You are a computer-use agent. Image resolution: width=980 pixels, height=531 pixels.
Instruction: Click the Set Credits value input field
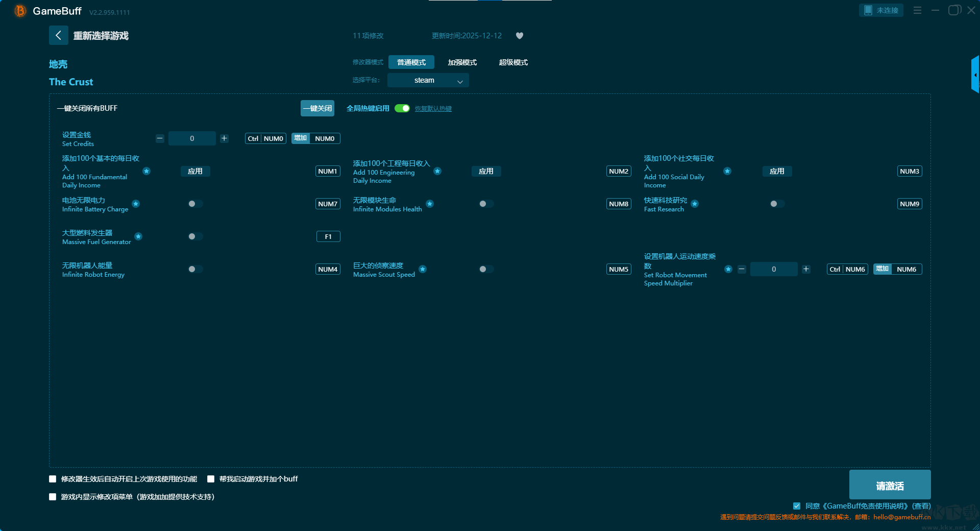point(192,138)
